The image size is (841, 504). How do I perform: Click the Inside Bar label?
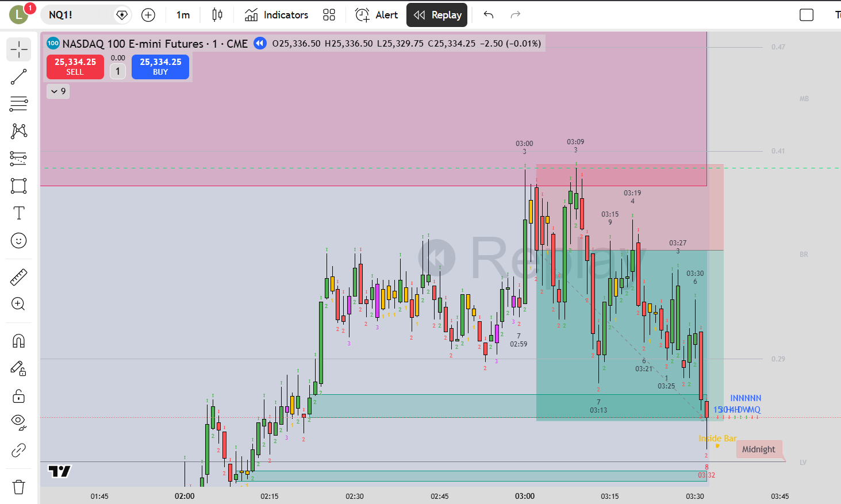[717, 438]
